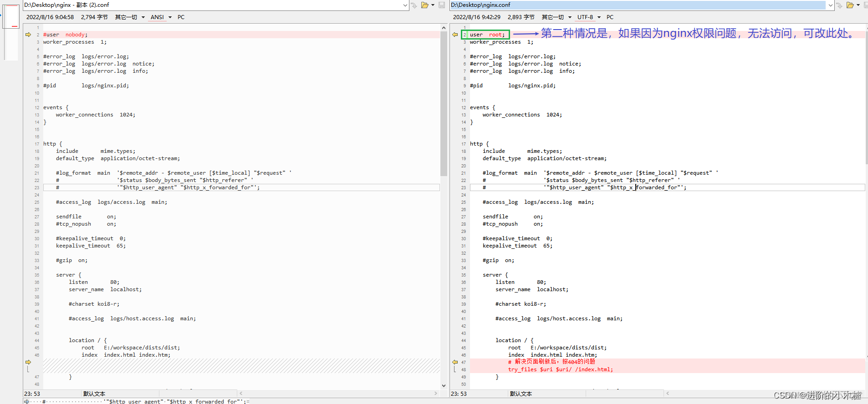Click red comment '# 解决页面刷新后' on line 47
The height and width of the screenshot is (404, 868).
551,362
